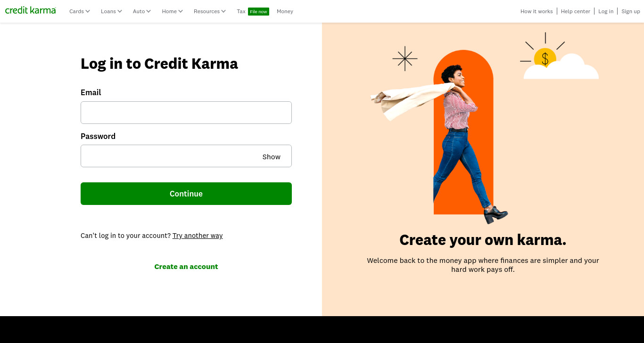This screenshot has width=644, height=343.
Task: Expand the Loans dropdown menu
Action: [111, 11]
